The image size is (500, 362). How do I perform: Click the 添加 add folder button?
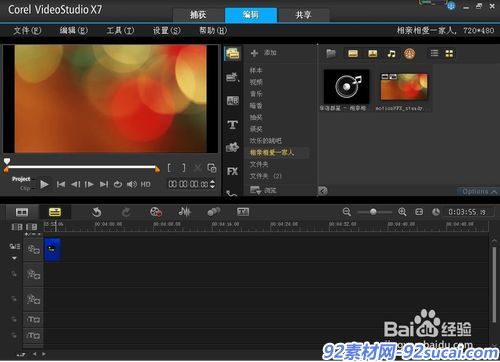pos(263,53)
